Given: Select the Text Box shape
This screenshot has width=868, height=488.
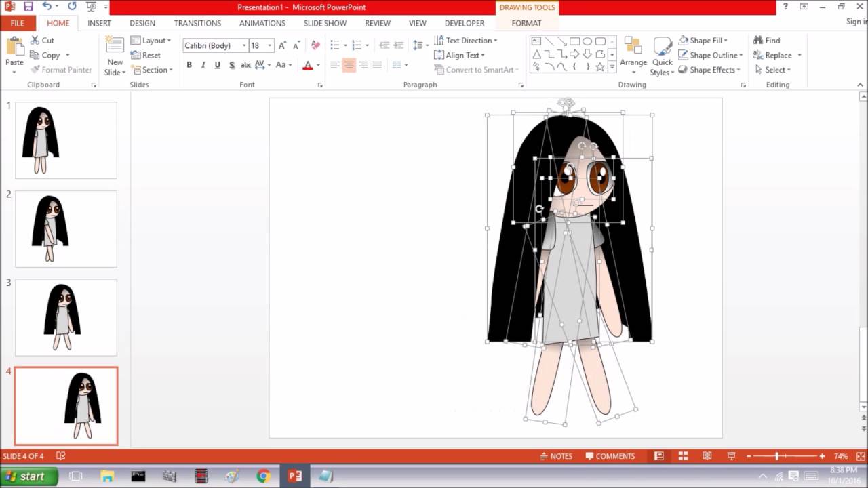Looking at the screenshot, I should click(536, 41).
